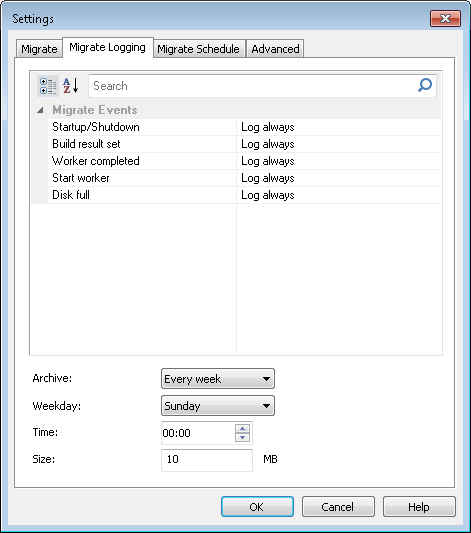
Task: Close the Settings dialog
Action: (x=445, y=18)
